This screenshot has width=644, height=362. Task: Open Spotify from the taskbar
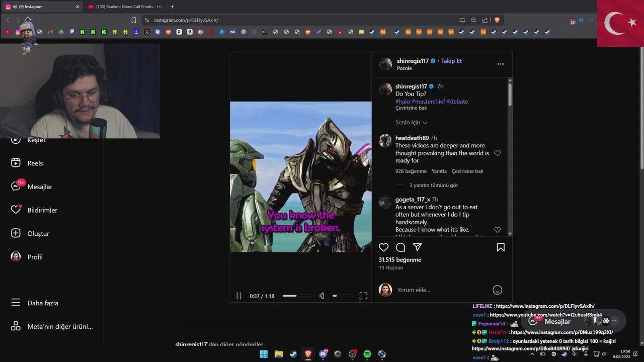click(367, 354)
